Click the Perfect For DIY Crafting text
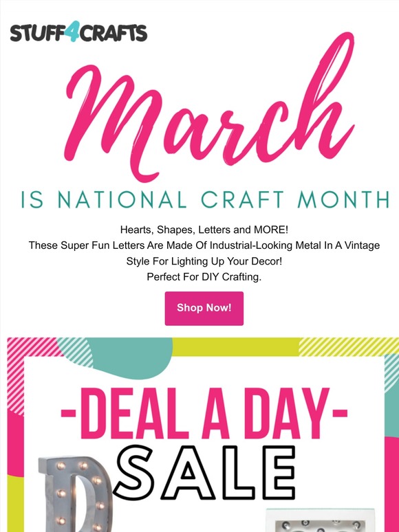Viewport: 399px width, 532px height. pyautogui.click(x=204, y=277)
